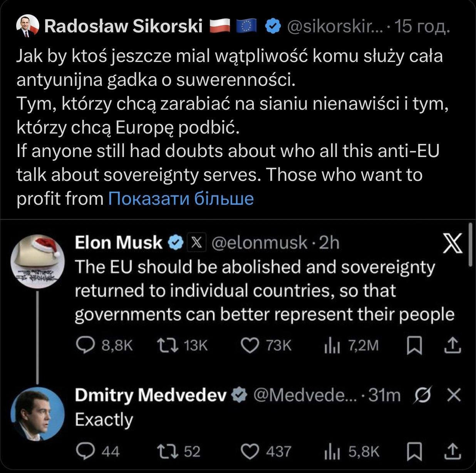Expand the post with "Показати більше"
The height and width of the screenshot is (473, 476).
(181, 199)
